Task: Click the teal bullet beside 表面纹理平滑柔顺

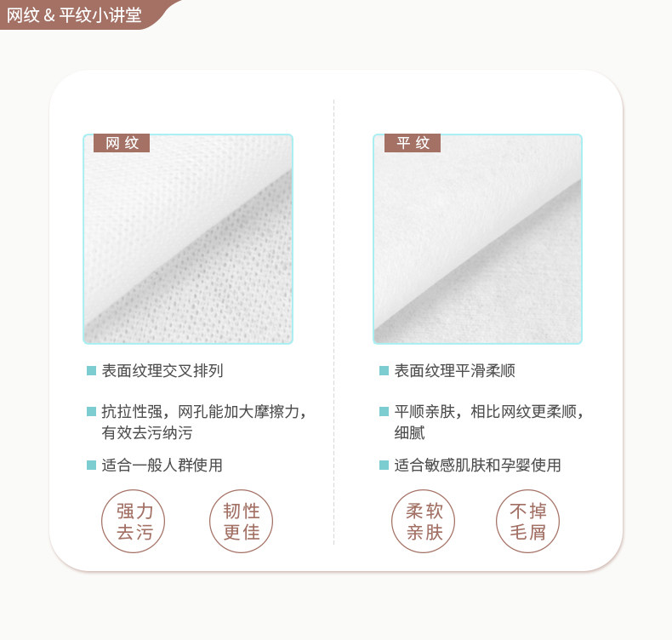Action: (x=384, y=371)
